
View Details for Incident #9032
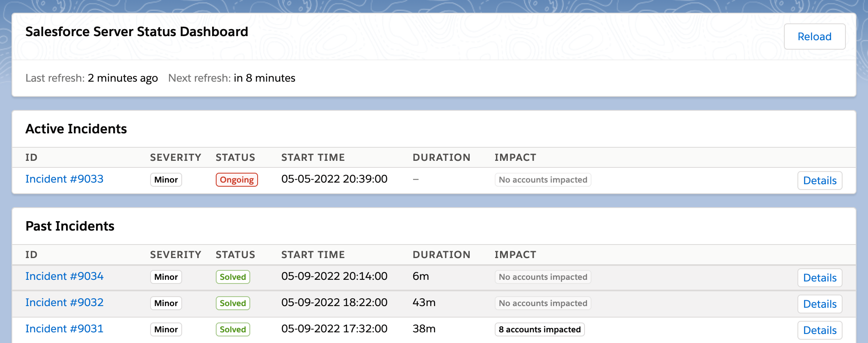(820, 304)
